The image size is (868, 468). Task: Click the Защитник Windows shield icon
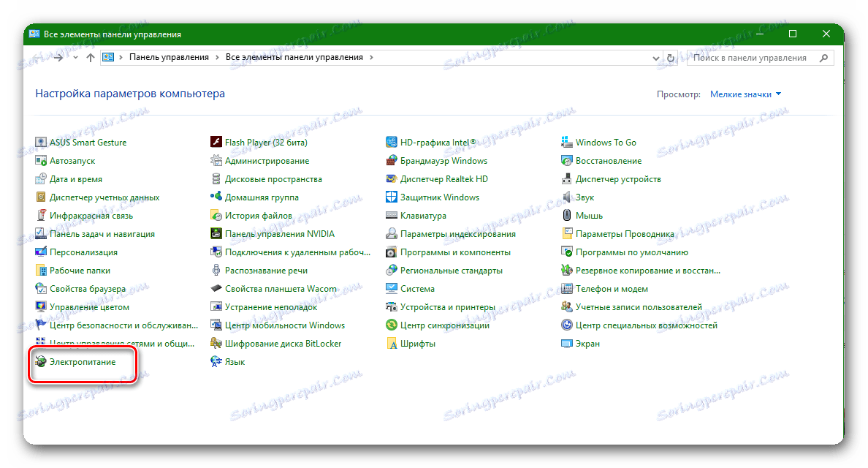[392, 197]
